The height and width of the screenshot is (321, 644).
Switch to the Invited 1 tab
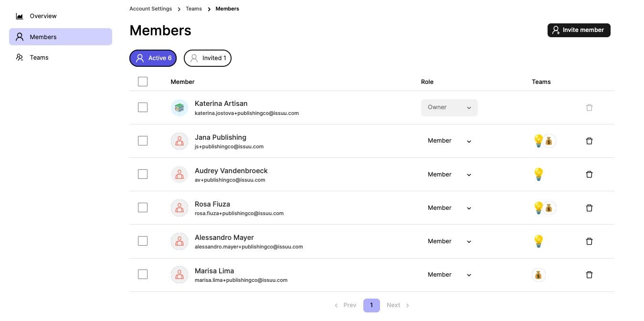click(x=208, y=58)
